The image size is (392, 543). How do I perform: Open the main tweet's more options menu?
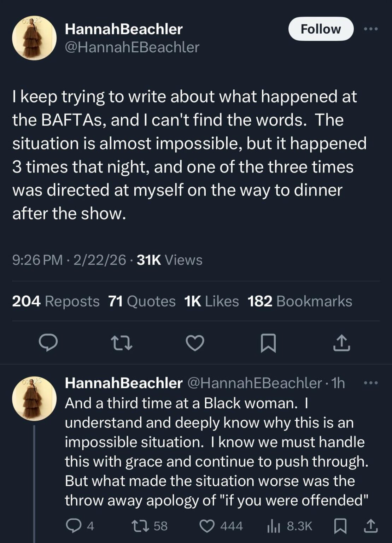pyautogui.click(x=371, y=29)
